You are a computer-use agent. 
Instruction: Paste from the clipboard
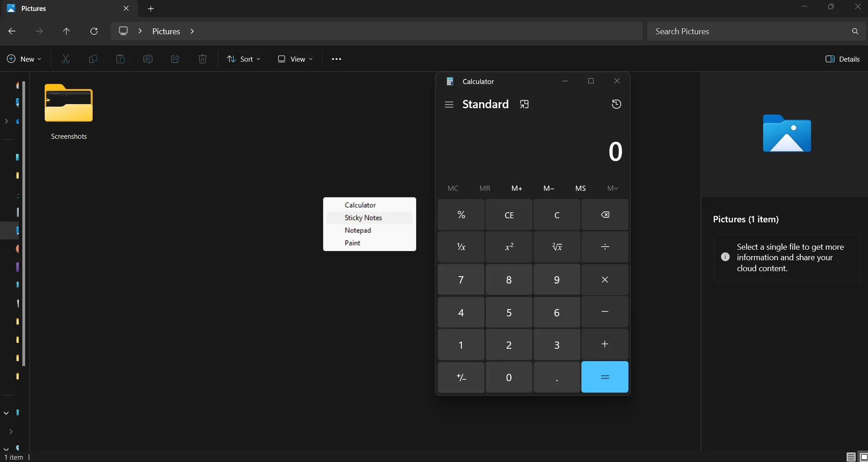tap(120, 59)
